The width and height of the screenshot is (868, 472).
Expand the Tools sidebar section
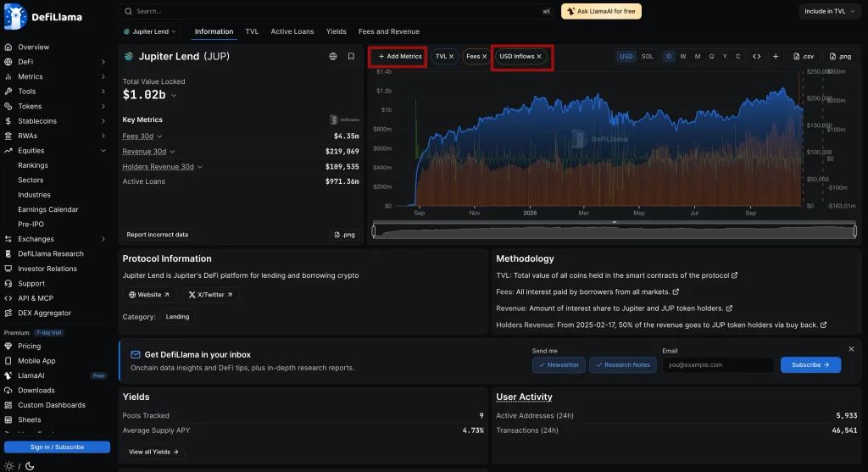(103, 92)
